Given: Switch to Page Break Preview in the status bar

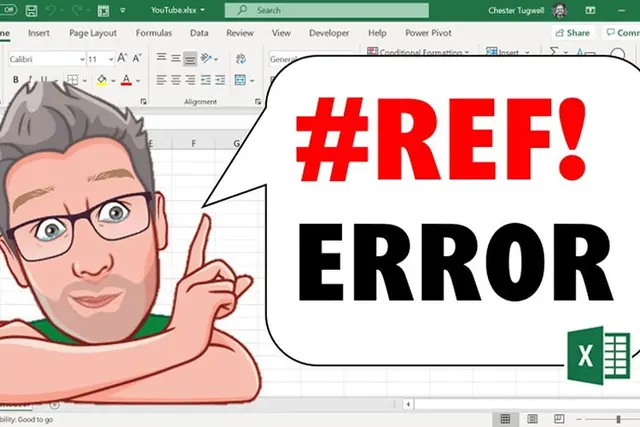Looking at the screenshot, I should [x=559, y=419].
